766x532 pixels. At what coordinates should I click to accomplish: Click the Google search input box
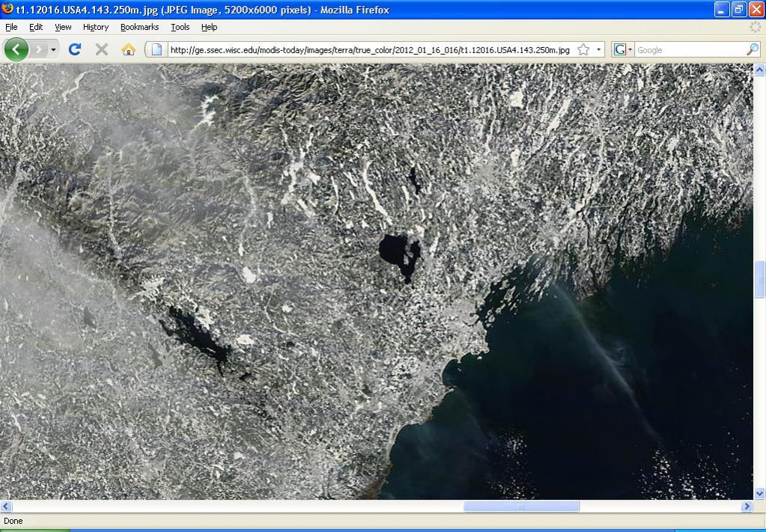[x=690, y=50]
